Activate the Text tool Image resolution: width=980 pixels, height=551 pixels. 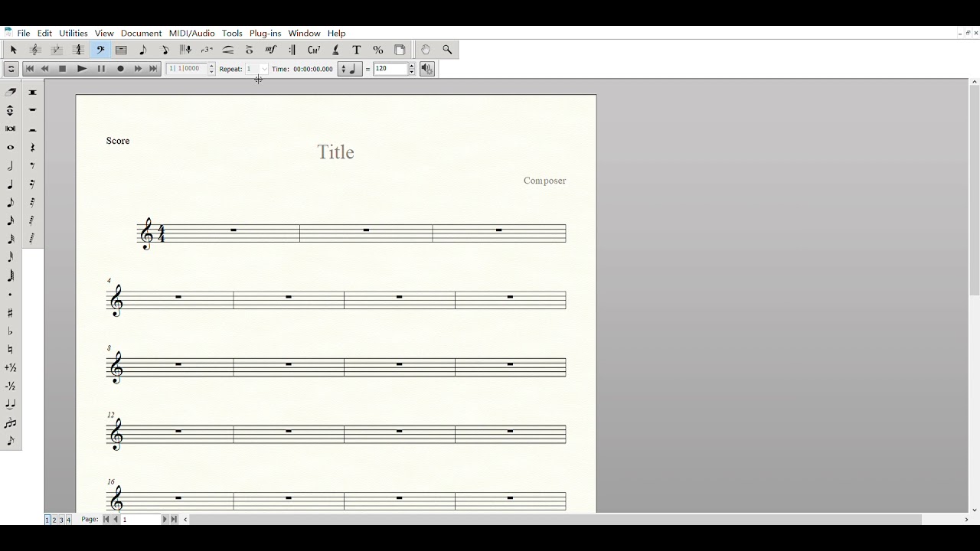coord(357,50)
